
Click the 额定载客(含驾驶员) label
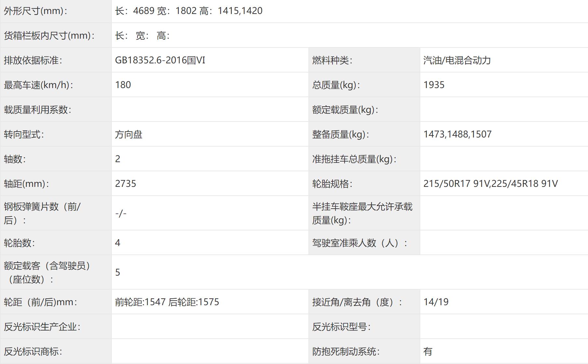pos(47,272)
